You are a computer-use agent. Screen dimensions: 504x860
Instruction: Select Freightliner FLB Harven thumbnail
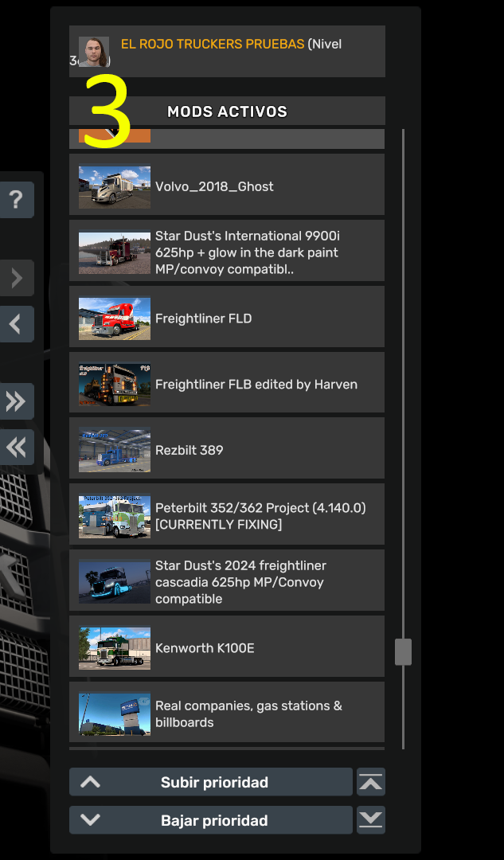point(115,385)
